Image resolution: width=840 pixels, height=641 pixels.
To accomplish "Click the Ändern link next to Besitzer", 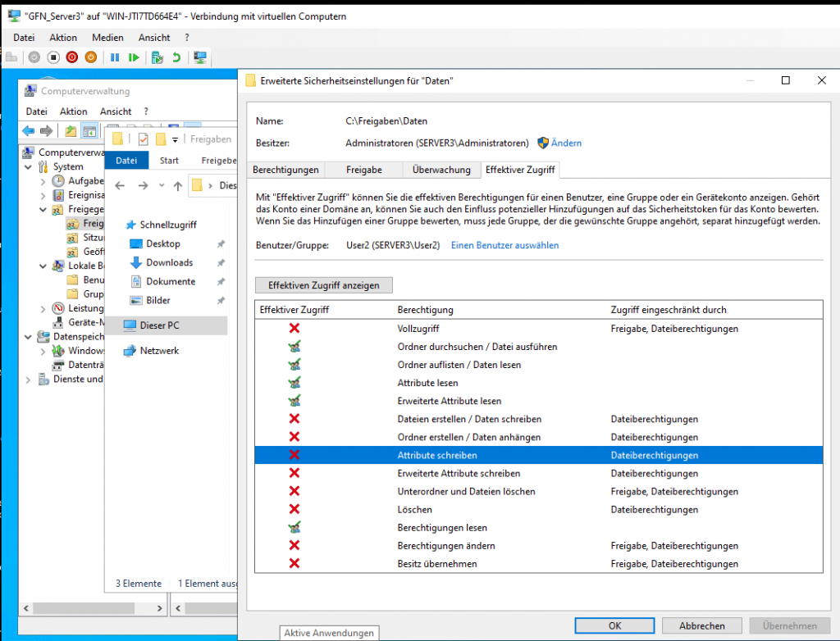I will [x=566, y=143].
